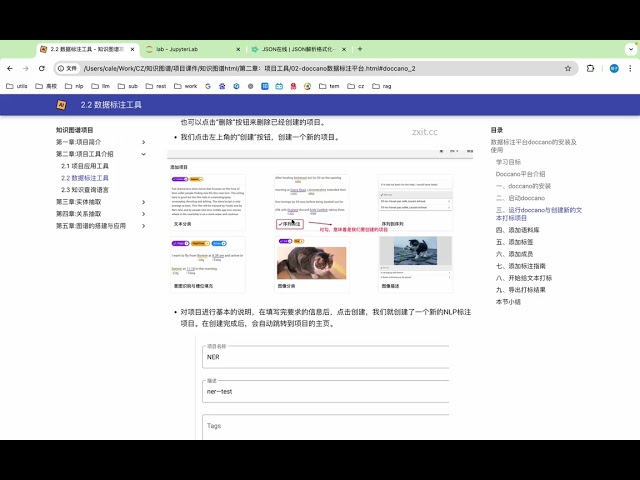Screen dimensions: 640x480
Task: Open the Chrome extensions puzzle icon
Action: (x=590, y=69)
